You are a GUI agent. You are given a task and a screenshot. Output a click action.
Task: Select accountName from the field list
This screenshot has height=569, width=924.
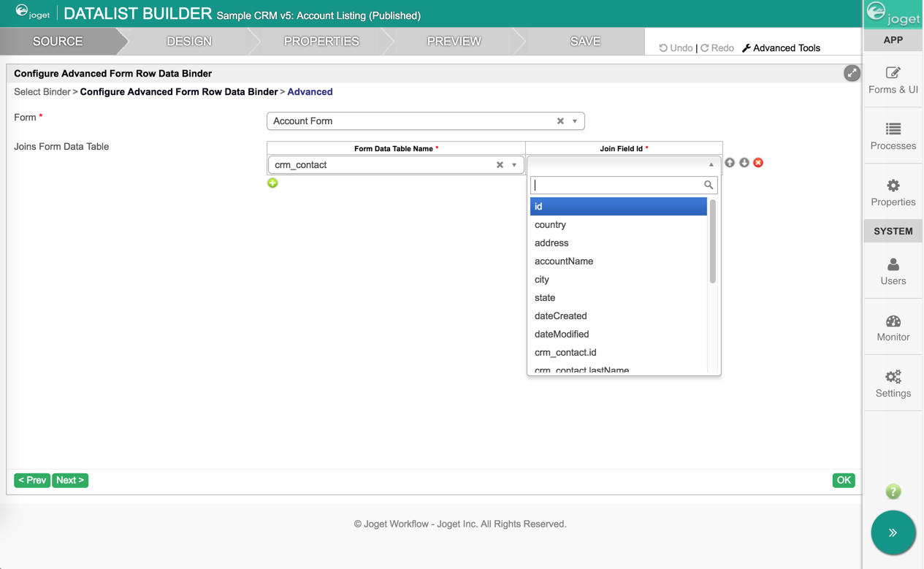click(x=564, y=261)
